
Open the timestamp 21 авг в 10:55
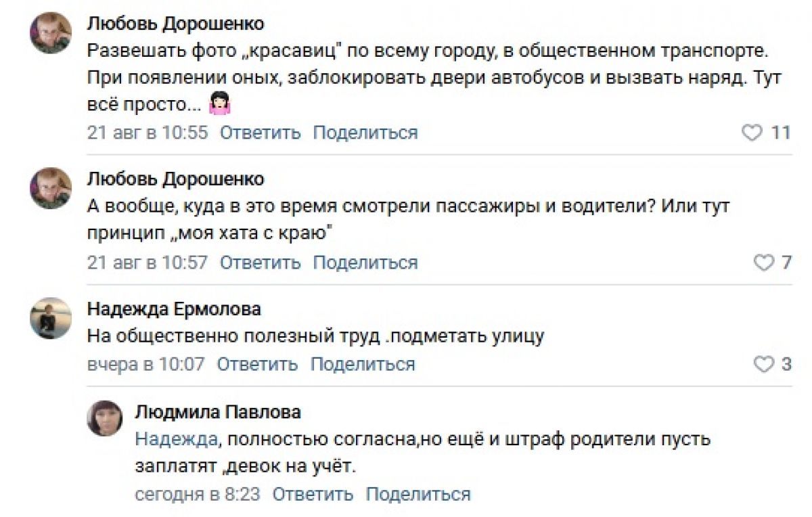point(148,133)
